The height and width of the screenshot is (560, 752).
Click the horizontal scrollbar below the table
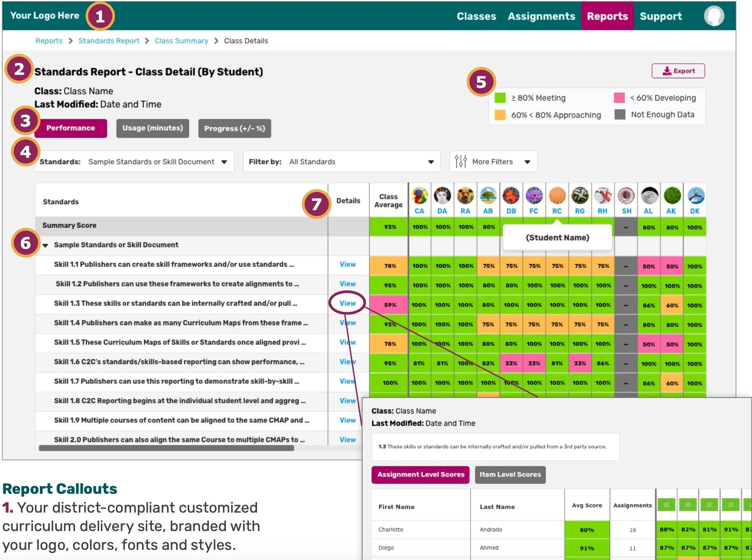pos(166,449)
